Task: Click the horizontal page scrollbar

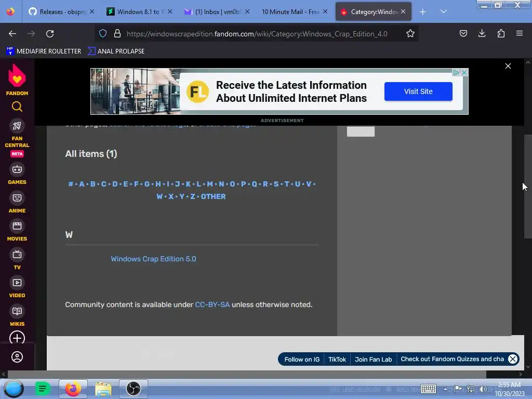Action: click(x=247, y=374)
